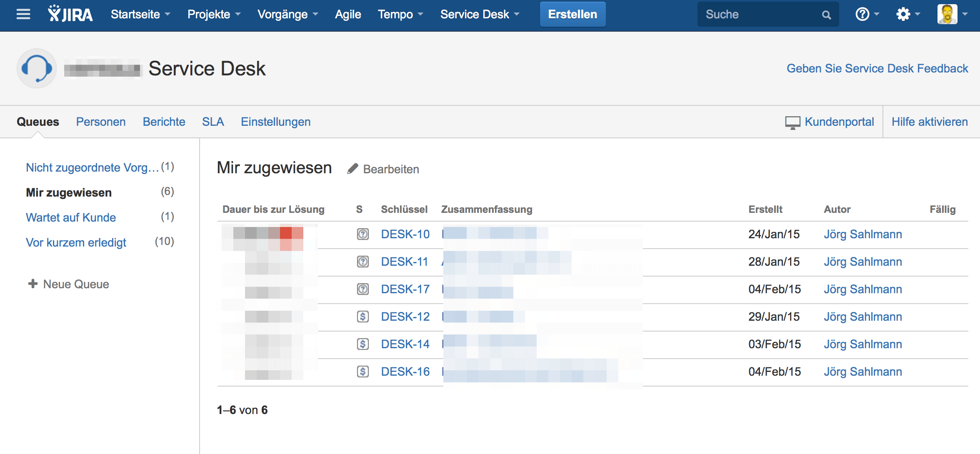Add a Neue Queue
This screenshot has width=980, height=454.
[x=69, y=284]
